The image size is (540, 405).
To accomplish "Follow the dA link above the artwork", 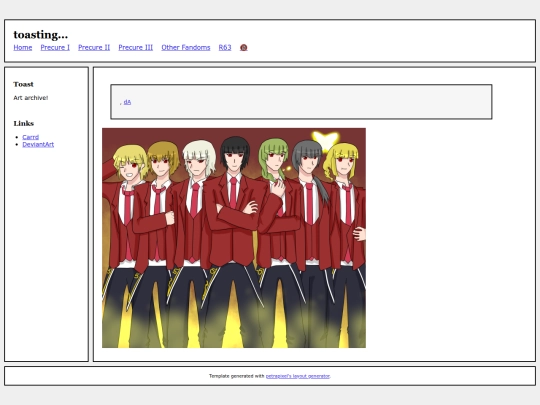I will tap(127, 102).
